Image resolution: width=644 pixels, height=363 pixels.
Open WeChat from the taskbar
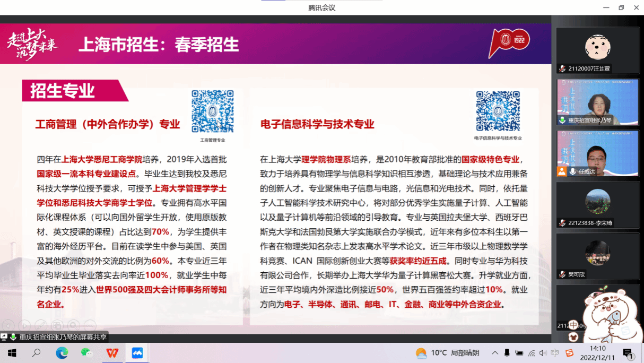[x=86, y=353]
